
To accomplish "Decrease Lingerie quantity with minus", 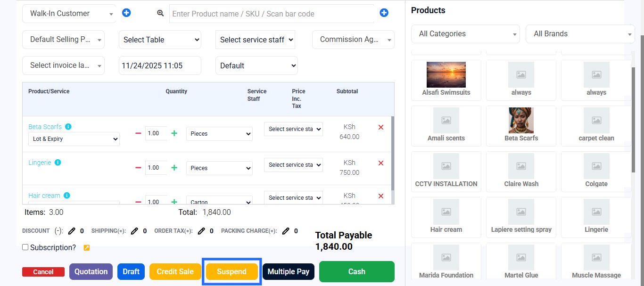I will 138,168.
